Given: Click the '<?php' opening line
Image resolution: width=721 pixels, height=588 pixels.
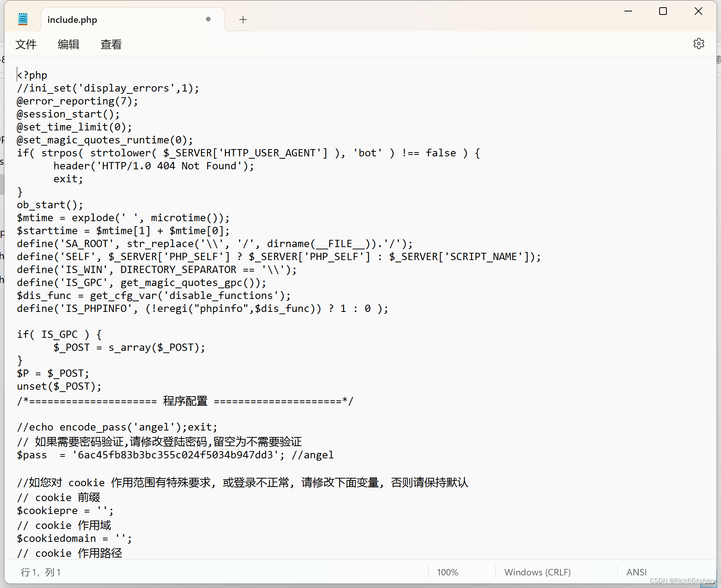Looking at the screenshot, I should coord(32,75).
